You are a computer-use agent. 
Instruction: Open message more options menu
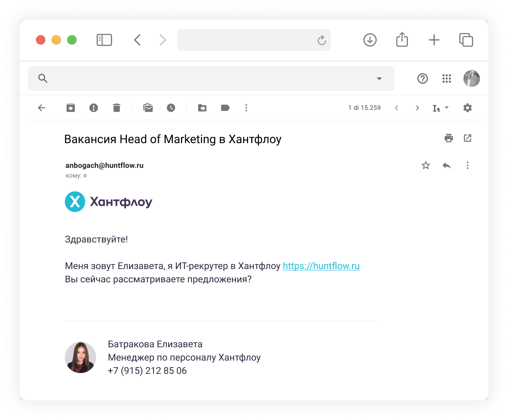pos(467,165)
